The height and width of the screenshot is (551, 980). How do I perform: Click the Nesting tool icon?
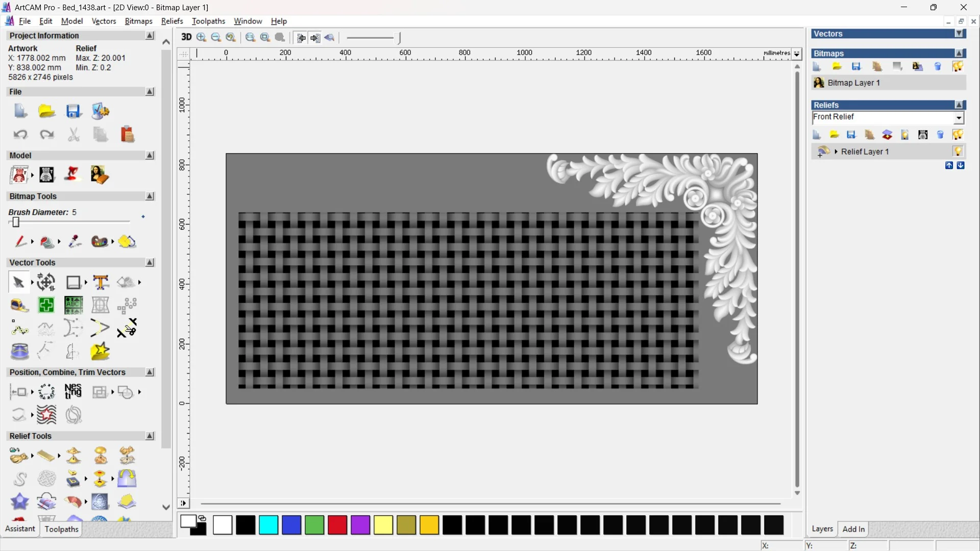[73, 391]
